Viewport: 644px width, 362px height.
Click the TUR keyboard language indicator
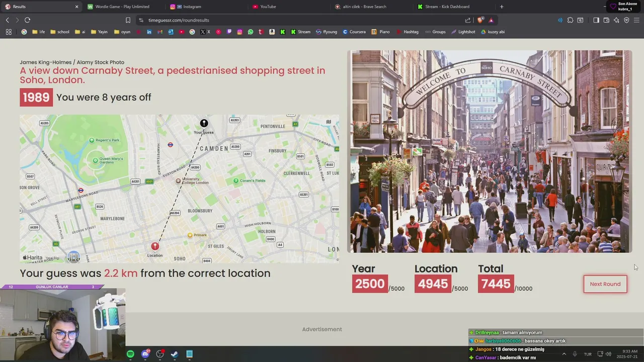pyautogui.click(x=588, y=354)
